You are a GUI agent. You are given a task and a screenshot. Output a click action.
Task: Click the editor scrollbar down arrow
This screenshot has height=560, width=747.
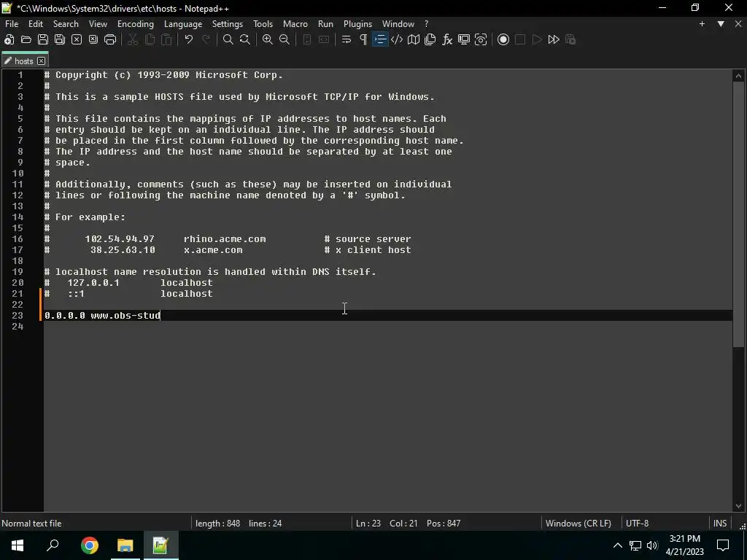point(738,506)
